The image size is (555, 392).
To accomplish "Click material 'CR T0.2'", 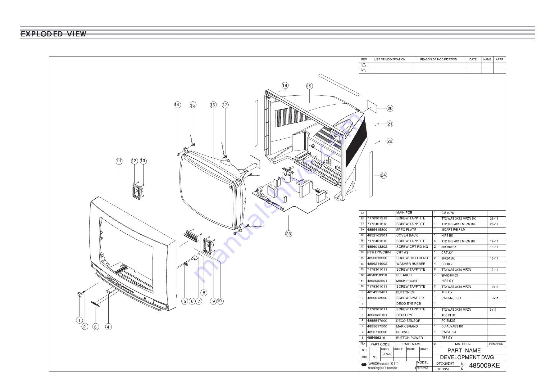I will 447,264.
